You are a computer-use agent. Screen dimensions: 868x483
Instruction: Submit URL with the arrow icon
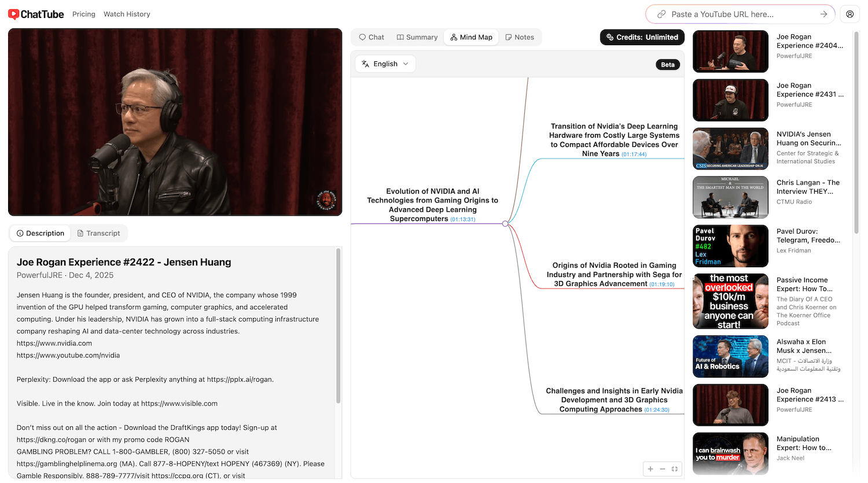(824, 14)
